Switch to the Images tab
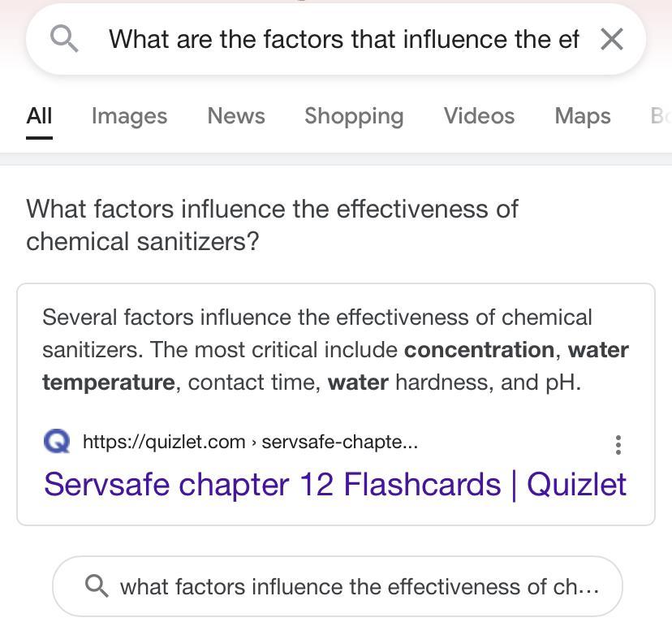Image resolution: width=672 pixels, height=635 pixels. (x=129, y=115)
